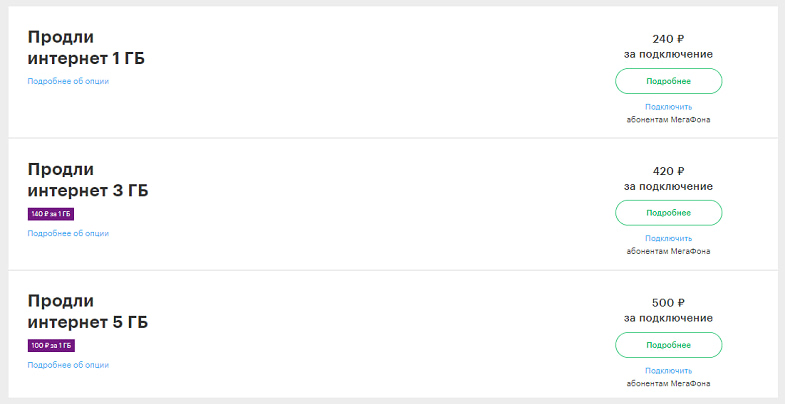Click 'абонентам МегаФона' text in 1 ГБ card
The height and width of the screenshot is (404, 785).
pos(668,120)
